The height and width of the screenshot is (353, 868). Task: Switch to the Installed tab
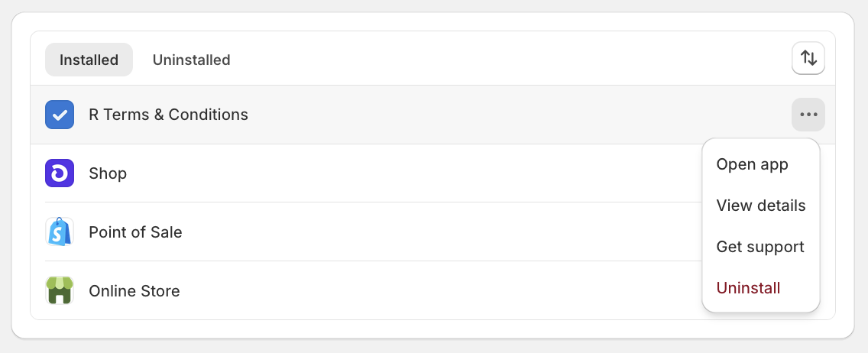pyautogui.click(x=89, y=60)
